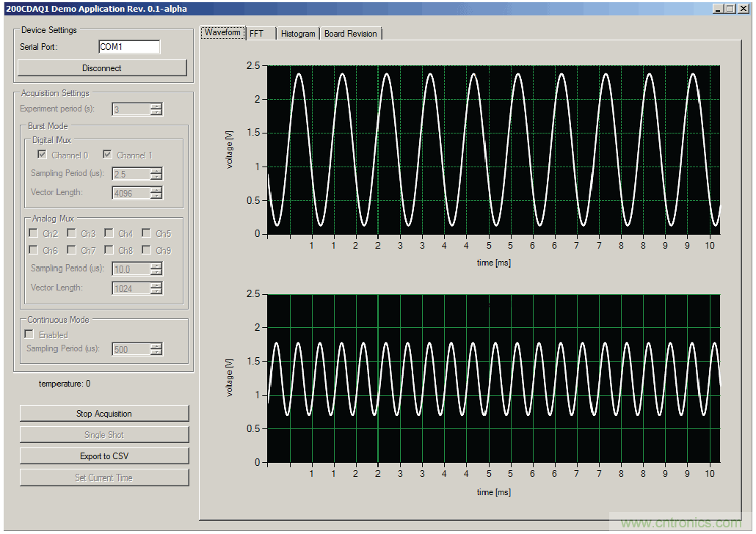The image size is (756, 534).
Task: Click Continuous Mode Sampling Period spinner
Action: pos(156,349)
